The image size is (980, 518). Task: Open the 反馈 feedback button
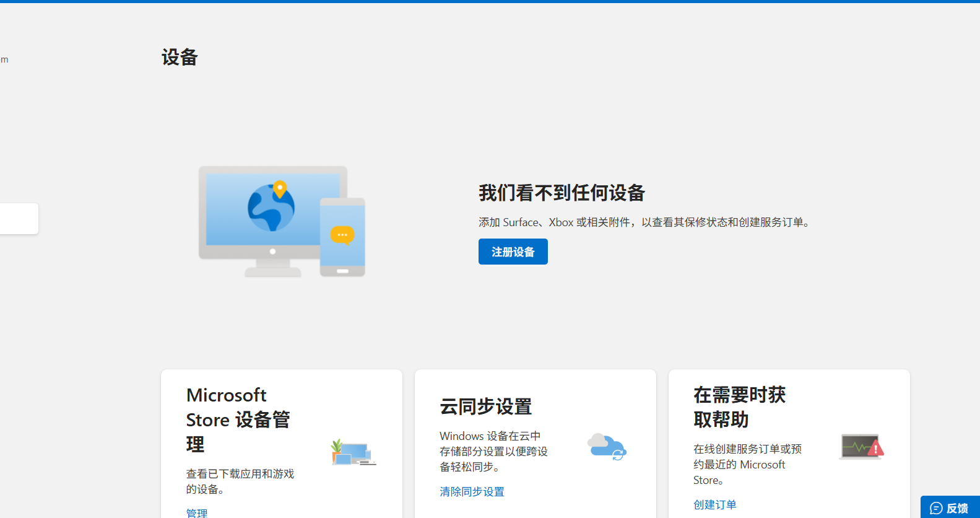point(950,507)
